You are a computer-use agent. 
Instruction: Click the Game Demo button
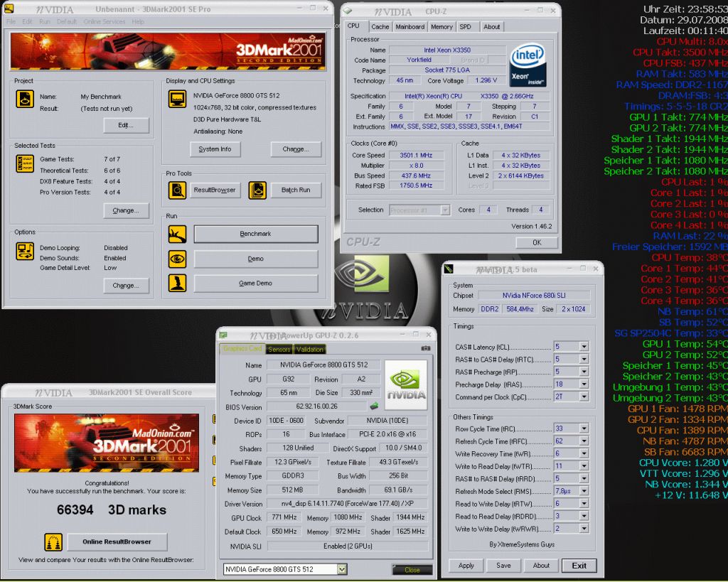[256, 283]
